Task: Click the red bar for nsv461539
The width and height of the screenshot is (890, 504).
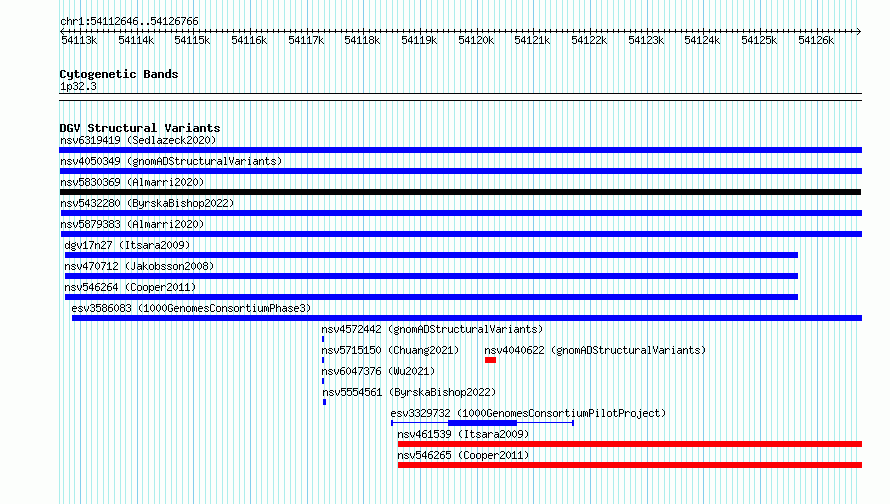Action: (630, 444)
